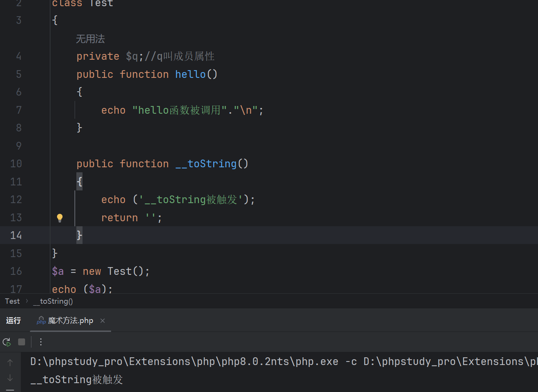Click the '__toString被触发' string in the code
This screenshot has width=538, height=392.
(191, 200)
